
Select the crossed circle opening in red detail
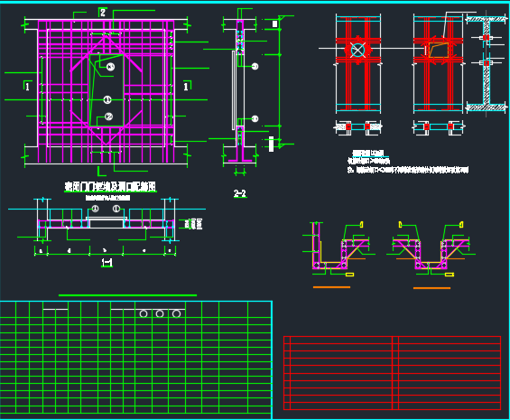click(x=357, y=51)
